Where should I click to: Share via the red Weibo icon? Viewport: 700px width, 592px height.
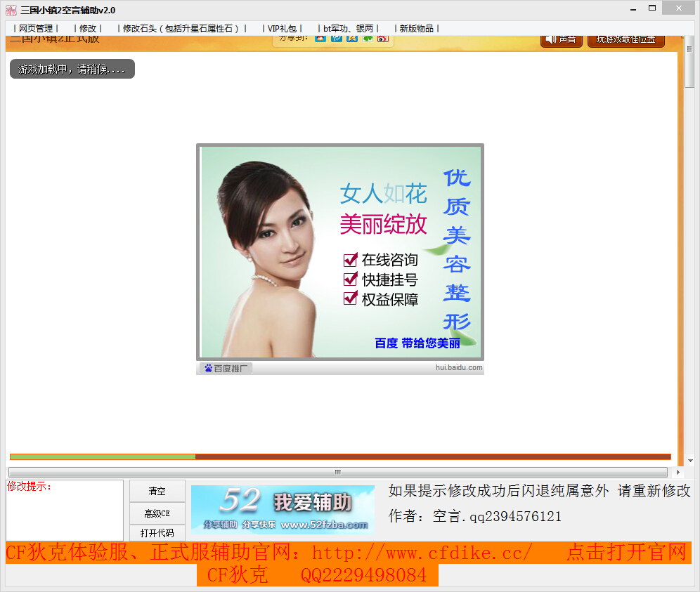(383, 39)
